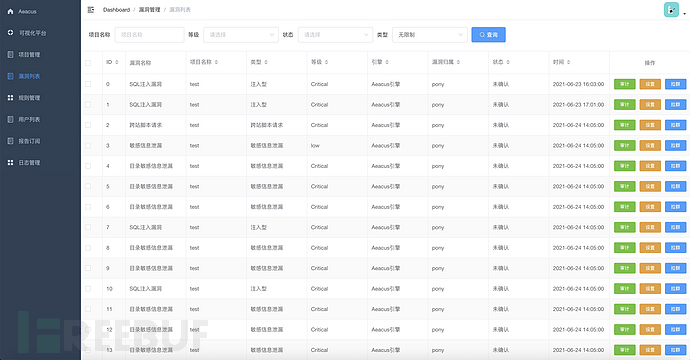Click 未确认 status cell in row ID 9
Screen dimensions: 690x360
[x=501, y=268]
